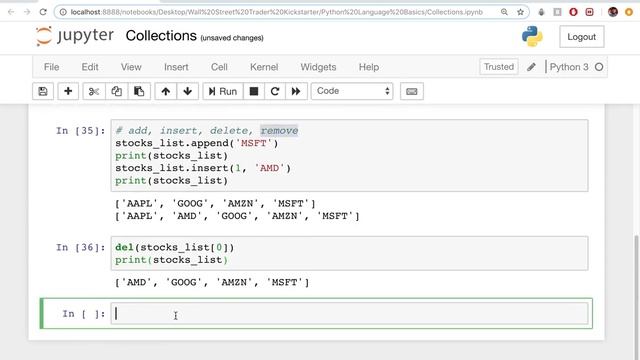Click the zoom magnifier icon in address bar
The height and width of the screenshot is (360, 640).
(x=504, y=12)
